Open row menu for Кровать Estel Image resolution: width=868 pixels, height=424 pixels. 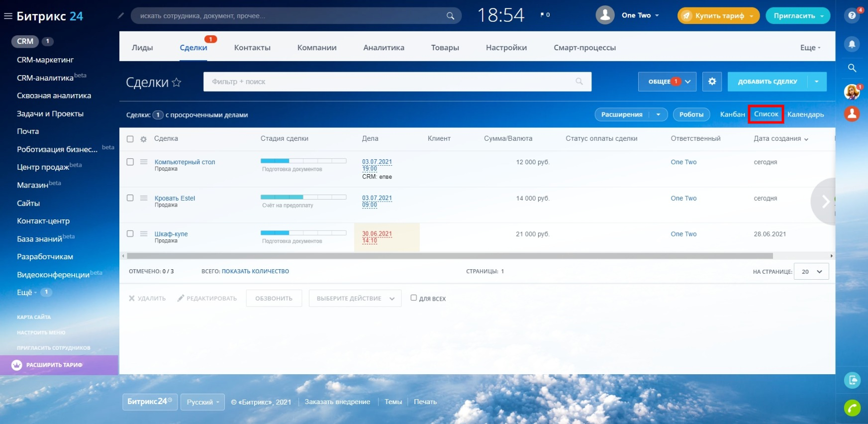144,198
